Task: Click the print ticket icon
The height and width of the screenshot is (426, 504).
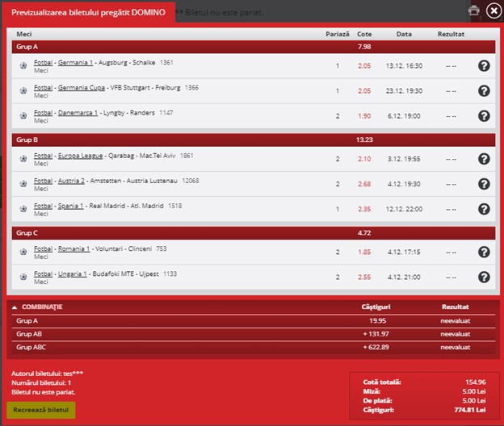Action: [474, 10]
